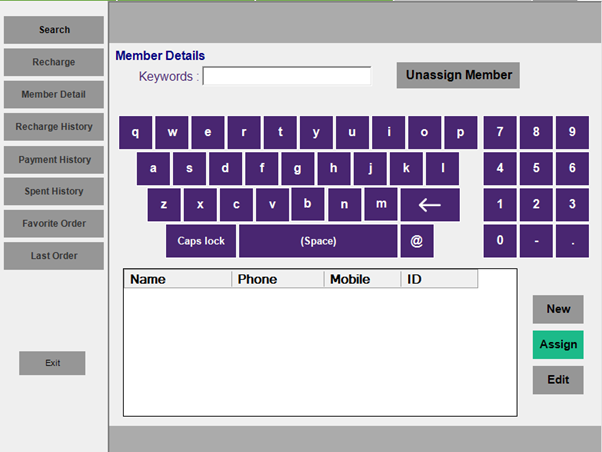
Task: Open Spent History page
Action: [54, 191]
